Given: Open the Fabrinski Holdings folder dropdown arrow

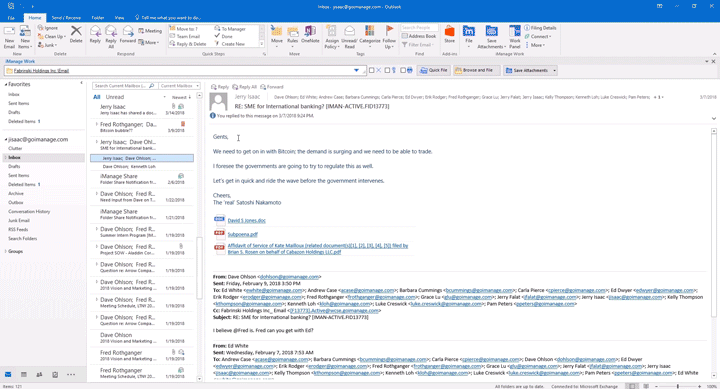Looking at the screenshot, I should (356, 70).
